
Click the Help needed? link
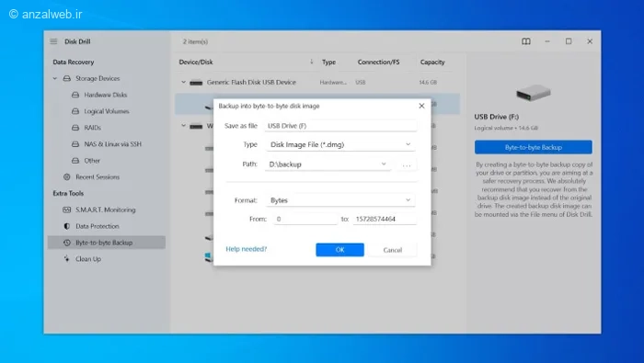(246, 249)
